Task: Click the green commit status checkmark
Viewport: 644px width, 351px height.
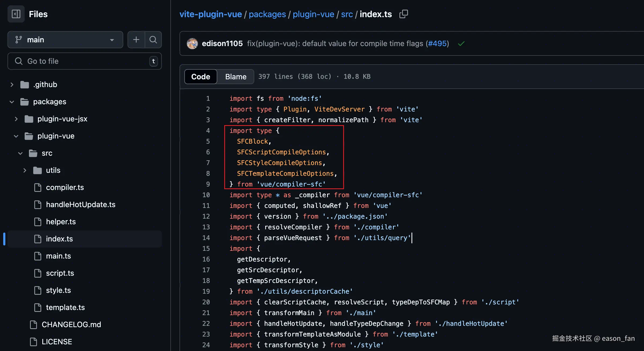Action: [461, 44]
